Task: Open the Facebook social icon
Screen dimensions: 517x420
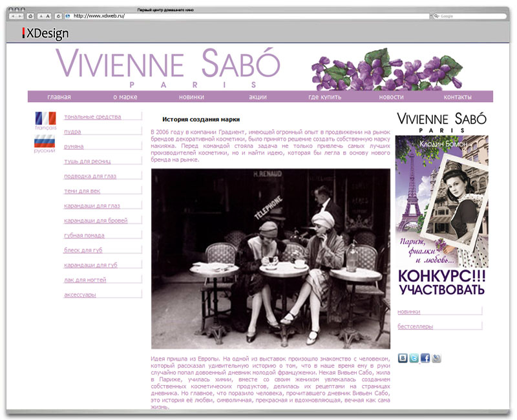Action: coord(425,358)
